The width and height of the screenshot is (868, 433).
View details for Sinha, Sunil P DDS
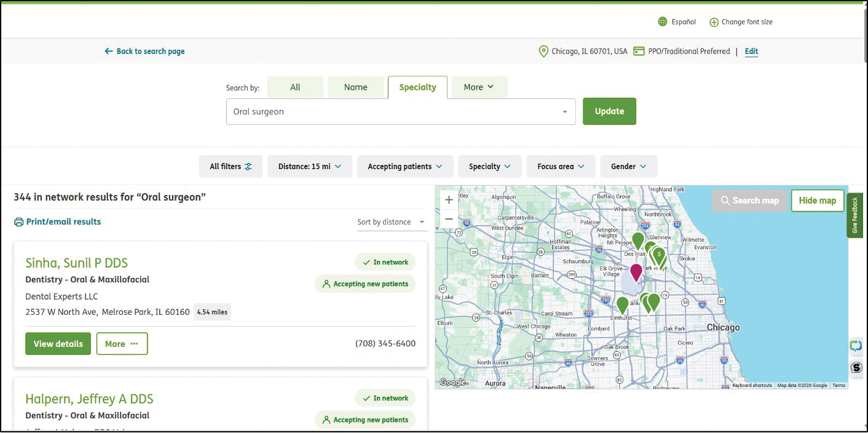[x=58, y=344]
